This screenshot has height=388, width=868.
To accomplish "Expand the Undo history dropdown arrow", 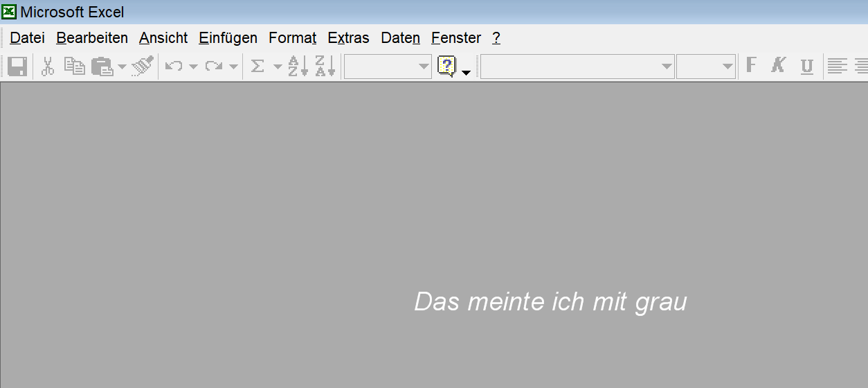I will (x=193, y=67).
